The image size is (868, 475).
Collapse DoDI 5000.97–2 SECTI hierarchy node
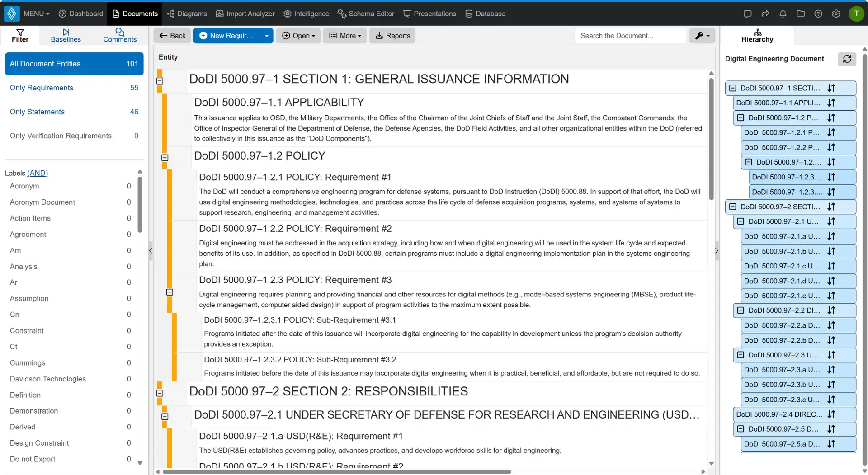(732, 207)
